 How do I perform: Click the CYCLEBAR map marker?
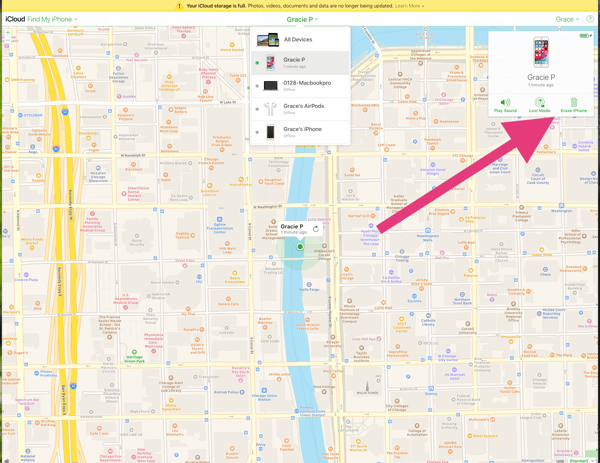tap(19, 115)
